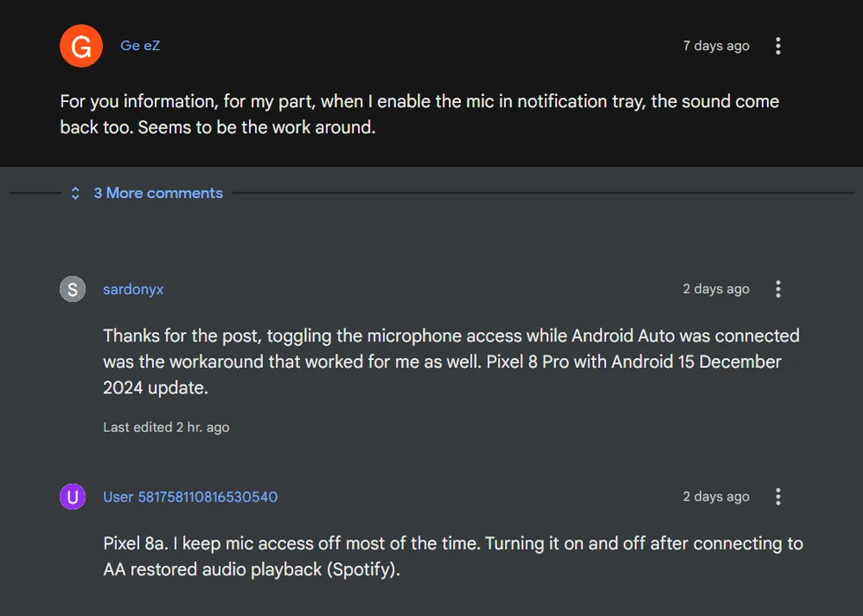Viewport: 863px width, 616px height.
Task: Open User 581758110816530540 profile link
Action: pyautogui.click(x=190, y=496)
